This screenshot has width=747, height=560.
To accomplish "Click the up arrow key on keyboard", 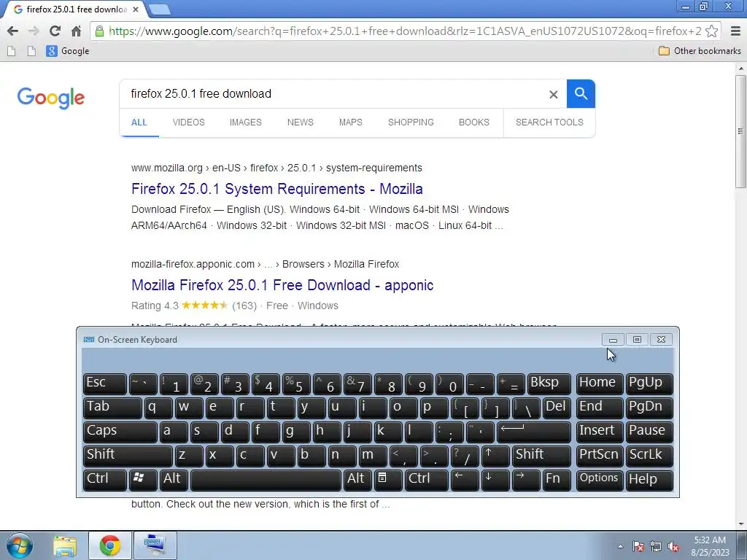I will click(495, 455).
